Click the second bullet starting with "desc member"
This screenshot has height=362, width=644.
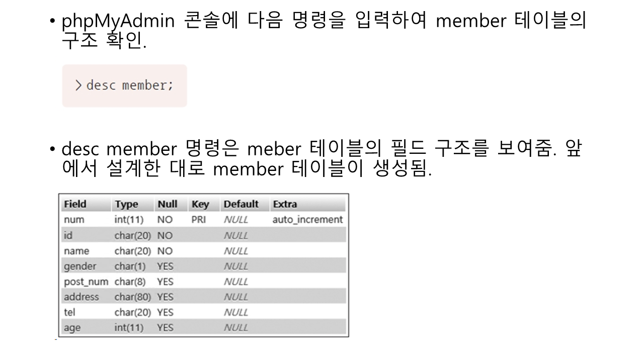tap(322, 159)
